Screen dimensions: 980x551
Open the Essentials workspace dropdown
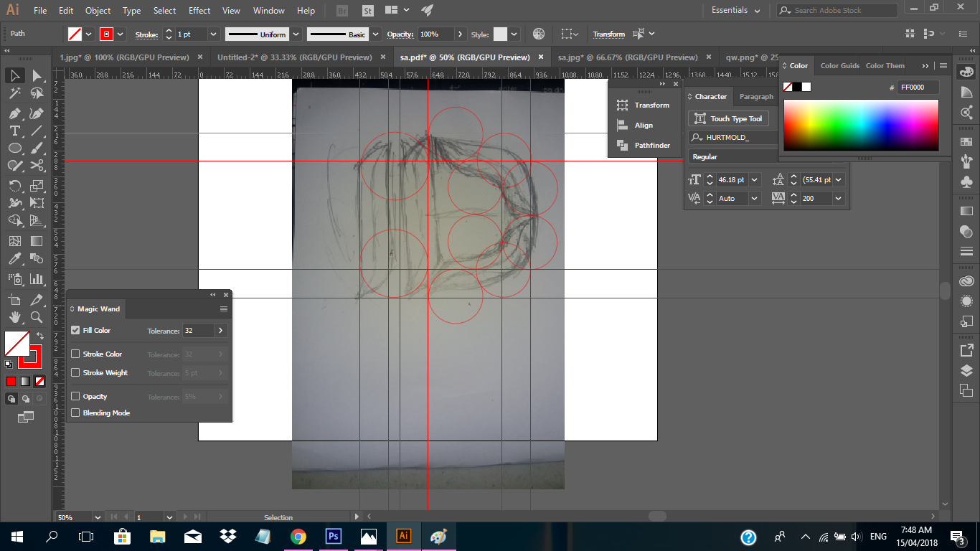[x=735, y=10]
